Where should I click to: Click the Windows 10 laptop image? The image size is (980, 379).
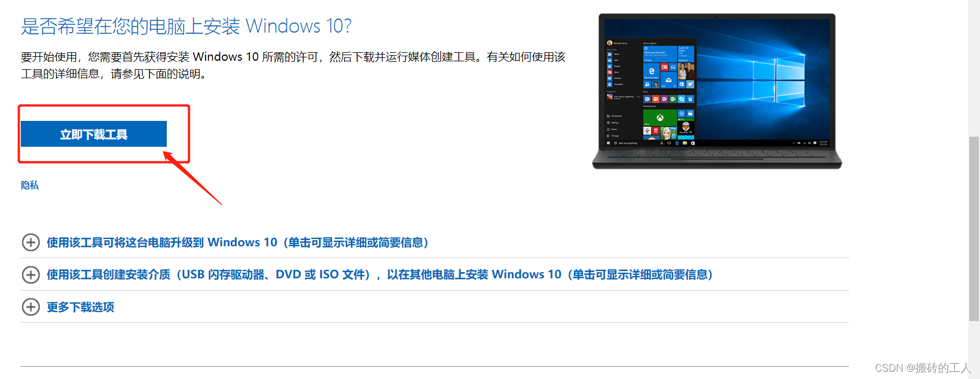click(x=717, y=91)
